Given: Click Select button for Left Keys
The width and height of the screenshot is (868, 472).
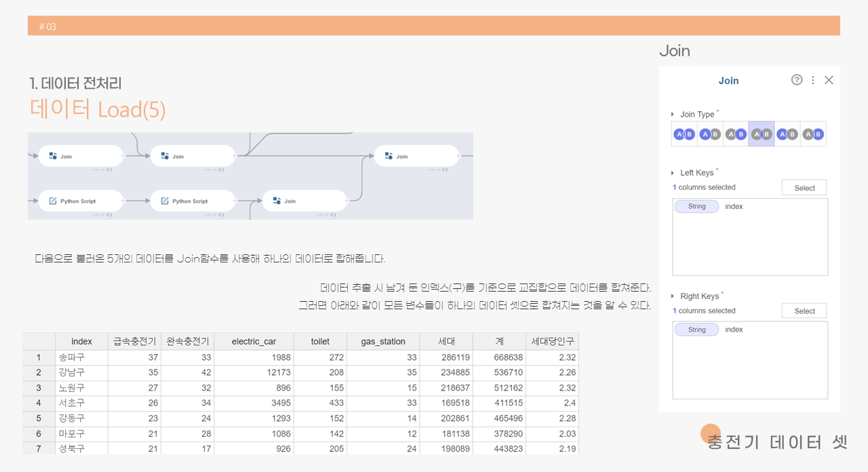Looking at the screenshot, I should click(x=804, y=188).
